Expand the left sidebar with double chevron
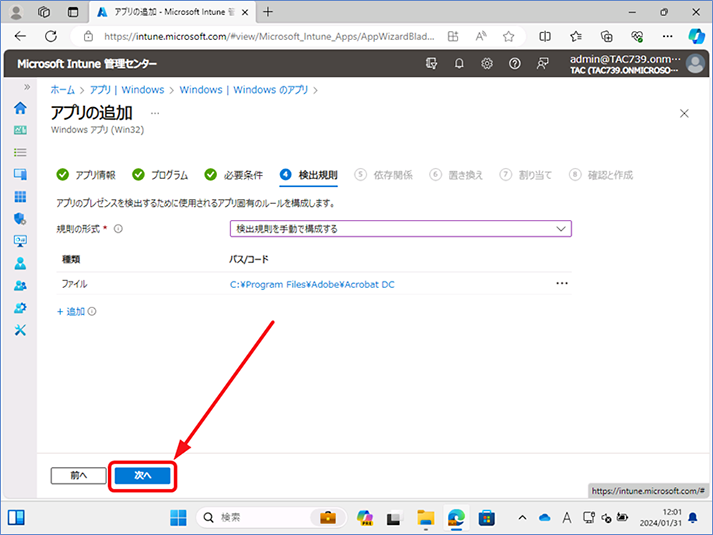713x535 pixels. coord(27,87)
